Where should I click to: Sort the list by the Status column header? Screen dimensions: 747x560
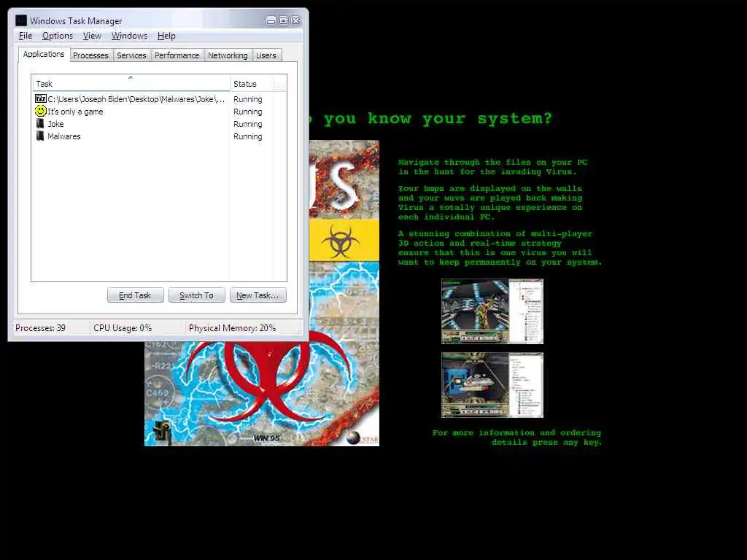point(252,83)
